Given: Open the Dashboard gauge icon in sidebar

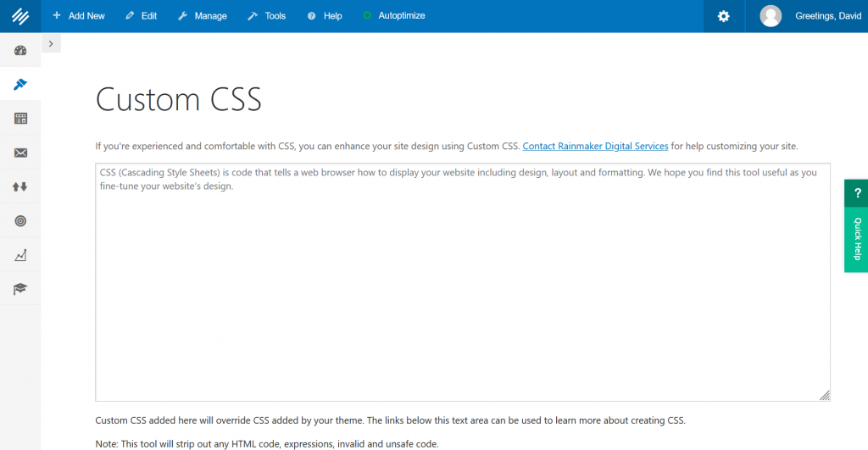Looking at the screenshot, I should pyautogui.click(x=20, y=50).
